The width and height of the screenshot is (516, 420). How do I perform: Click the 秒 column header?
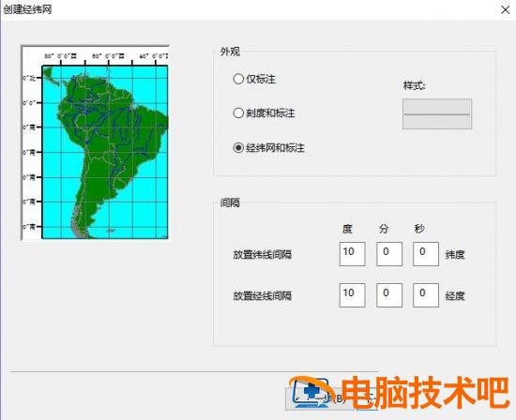coord(419,229)
